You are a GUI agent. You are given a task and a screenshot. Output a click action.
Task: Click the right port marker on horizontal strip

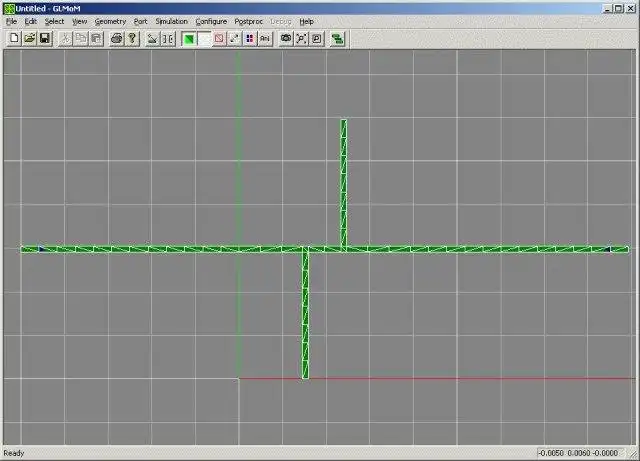coord(607,249)
